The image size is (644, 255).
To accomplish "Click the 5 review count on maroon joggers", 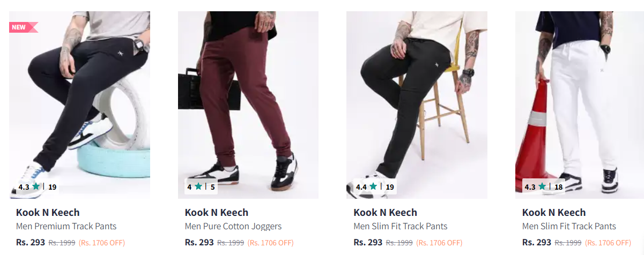I will pos(212,187).
